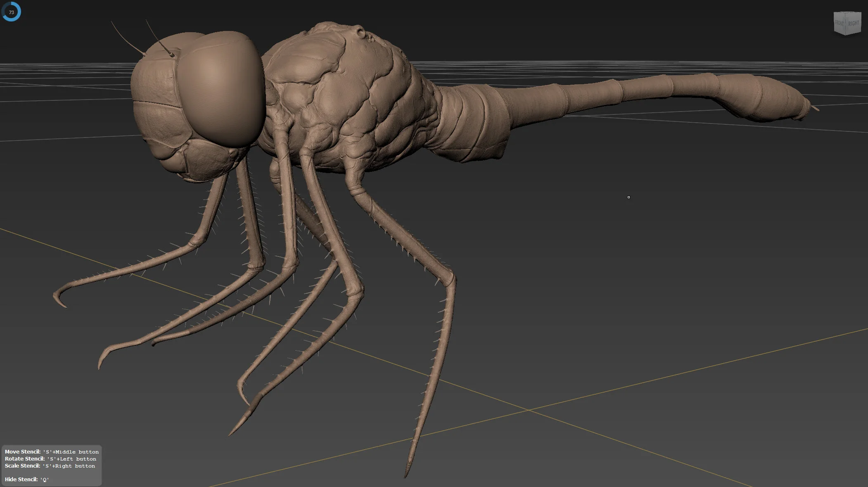The height and width of the screenshot is (487, 868).
Task: Select the dragonfly's large compound eye
Action: click(222, 89)
